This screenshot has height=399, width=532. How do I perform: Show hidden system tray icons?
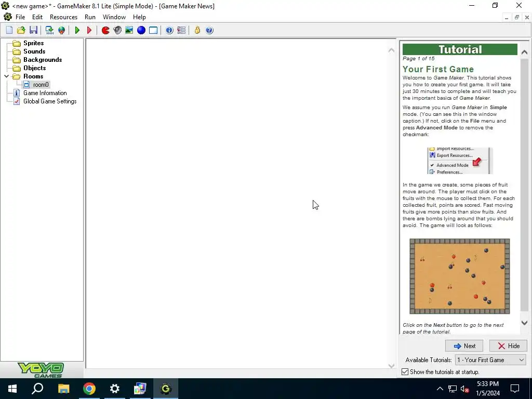[440, 389]
